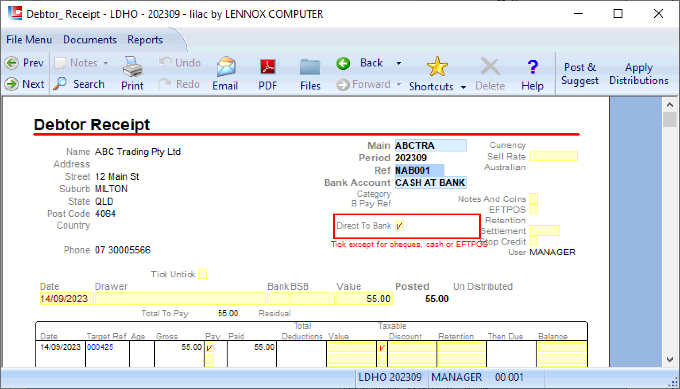This screenshot has width=680, height=389.
Task: Tick the Stop Credit checkbox
Action: 534,241
